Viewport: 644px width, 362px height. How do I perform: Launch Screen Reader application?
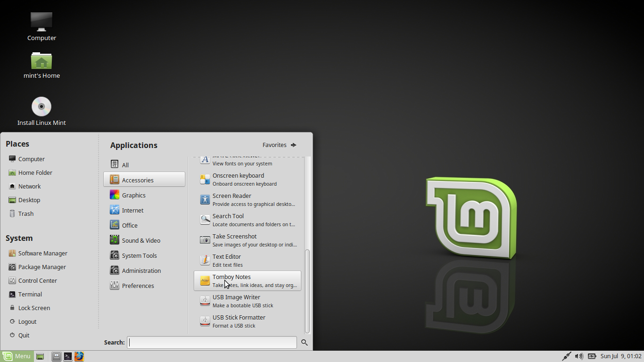pyautogui.click(x=248, y=199)
